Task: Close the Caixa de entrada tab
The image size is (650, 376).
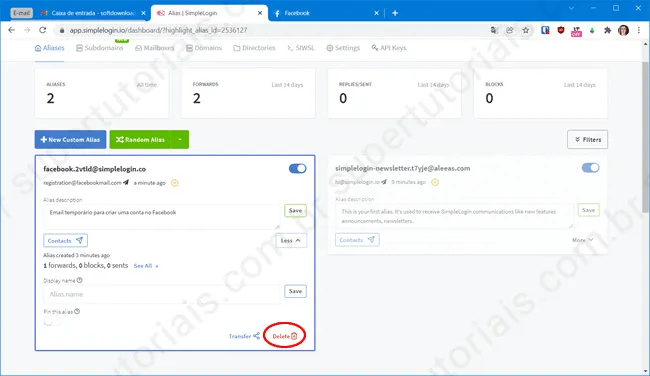Action: (x=143, y=13)
